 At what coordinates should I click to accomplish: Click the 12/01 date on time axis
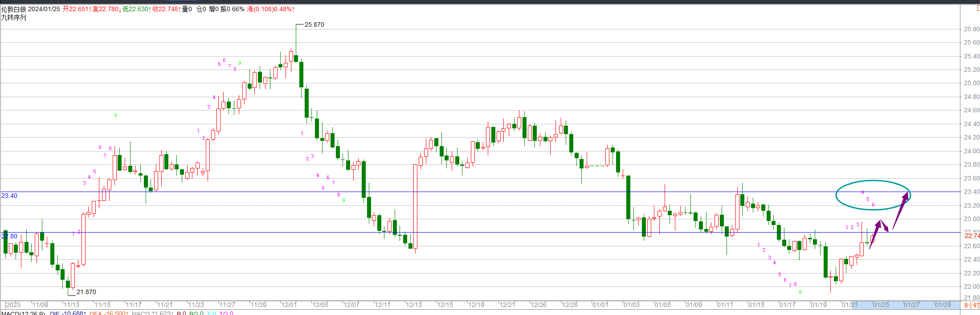289,305
